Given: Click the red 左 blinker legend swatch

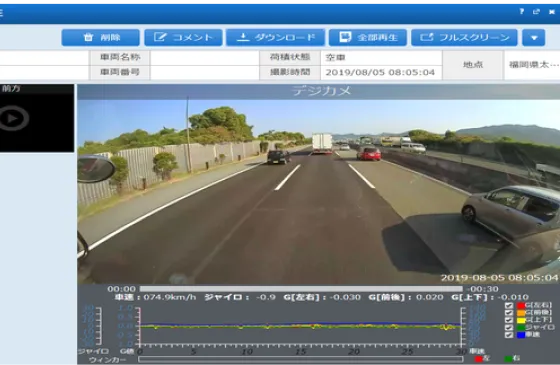Looking at the screenshot, I should click(x=479, y=359).
